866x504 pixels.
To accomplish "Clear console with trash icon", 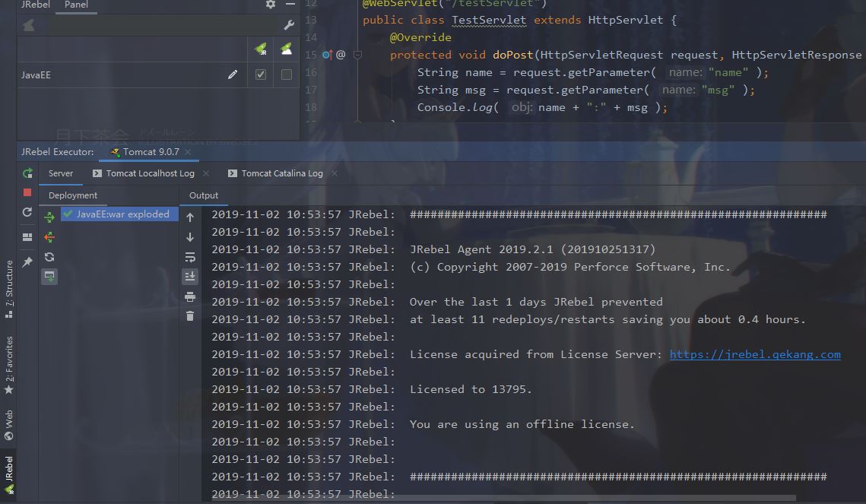I will (x=190, y=316).
